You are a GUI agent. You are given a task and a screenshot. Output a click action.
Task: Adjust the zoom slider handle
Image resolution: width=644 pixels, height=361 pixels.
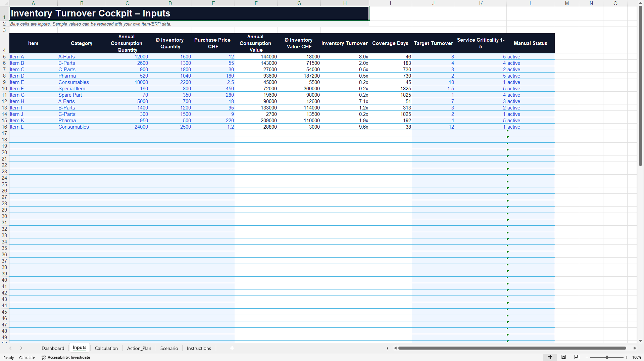607,357
